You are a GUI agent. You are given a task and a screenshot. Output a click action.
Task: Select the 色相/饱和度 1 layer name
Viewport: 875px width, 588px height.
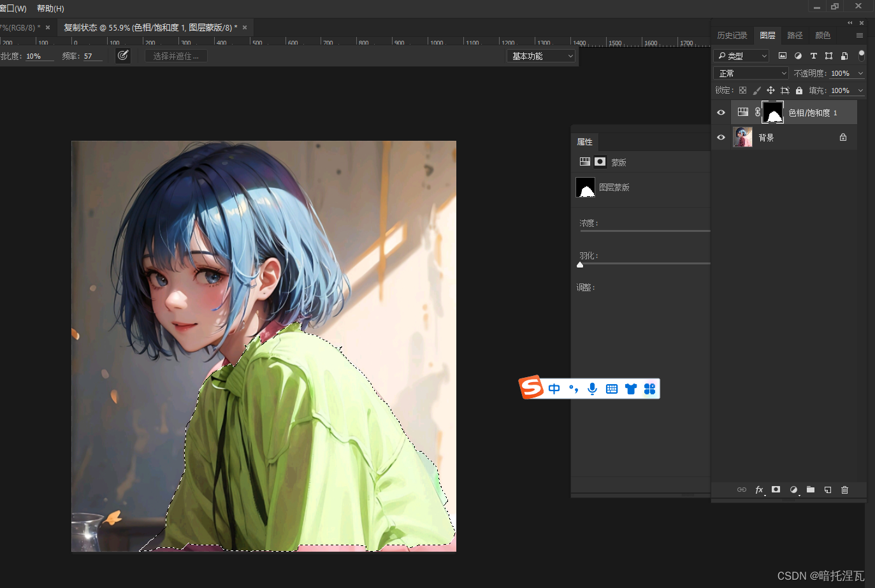coord(813,113)
